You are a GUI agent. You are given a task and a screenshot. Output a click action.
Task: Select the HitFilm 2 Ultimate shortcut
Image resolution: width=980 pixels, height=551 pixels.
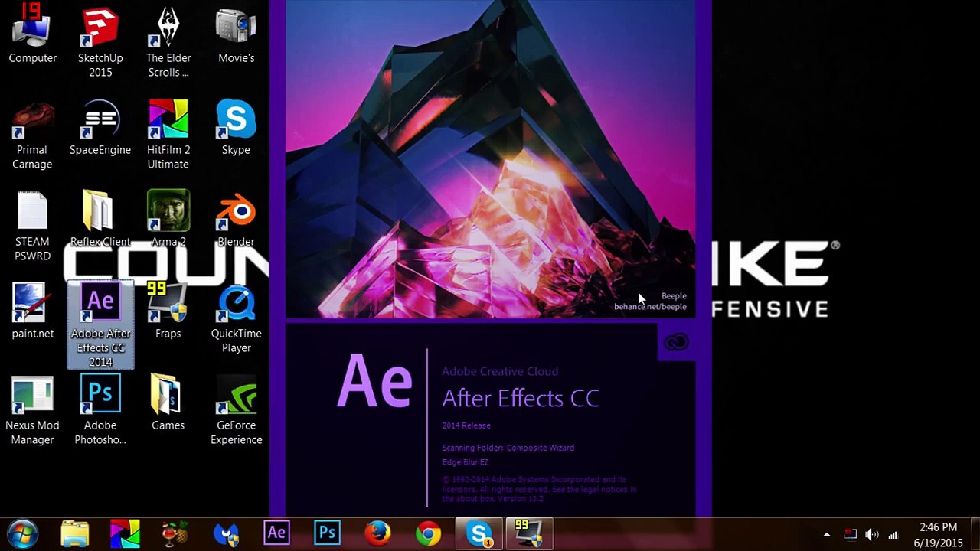168,134
